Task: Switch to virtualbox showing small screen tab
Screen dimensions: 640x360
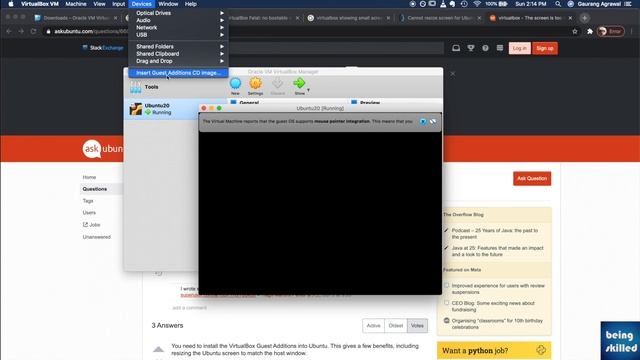Action: tap(349, 18)
